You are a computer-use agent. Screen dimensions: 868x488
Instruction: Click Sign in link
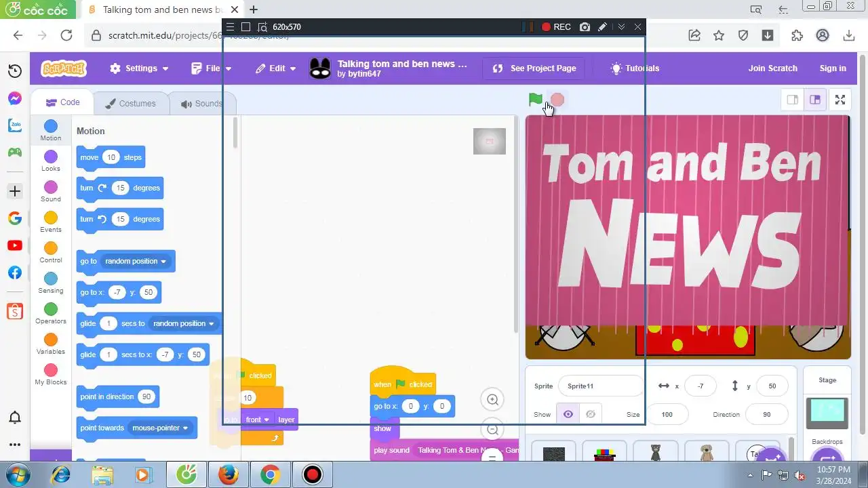[x=833, y=68]
